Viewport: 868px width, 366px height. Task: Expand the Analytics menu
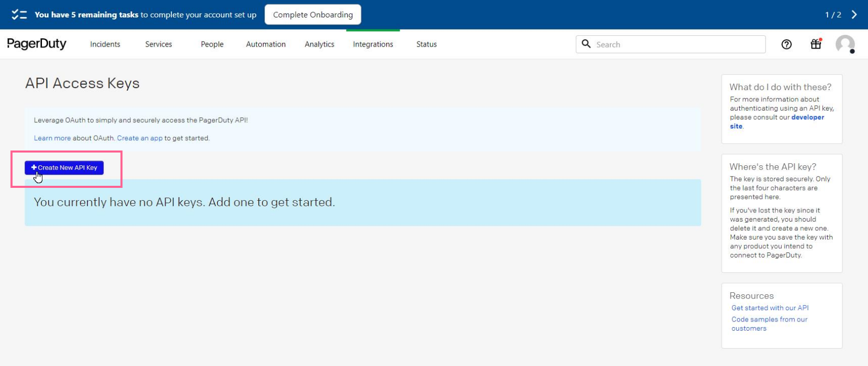(x=319, y=45)
